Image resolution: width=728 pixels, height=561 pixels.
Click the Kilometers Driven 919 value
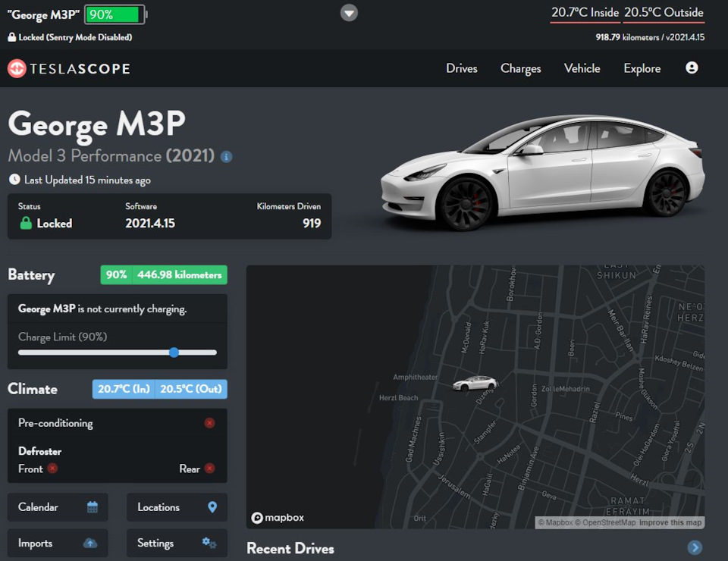312,223
